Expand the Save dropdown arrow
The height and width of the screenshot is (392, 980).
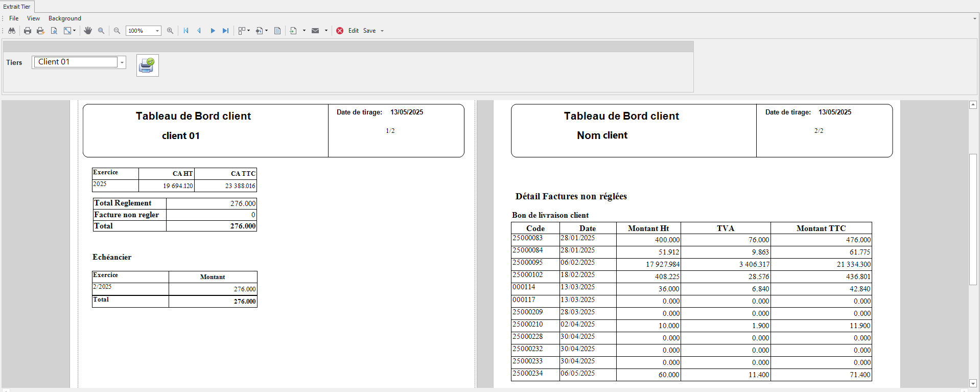(x=382, y=31)
